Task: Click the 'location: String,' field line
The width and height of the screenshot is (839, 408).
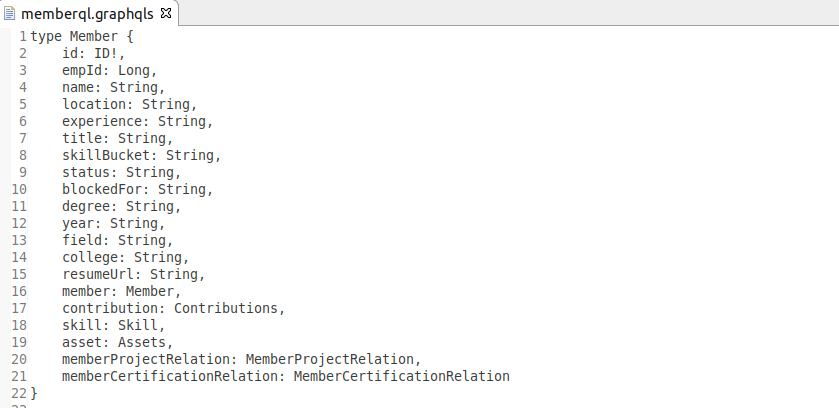Action: pyautogui.click(x=129, y=104)
